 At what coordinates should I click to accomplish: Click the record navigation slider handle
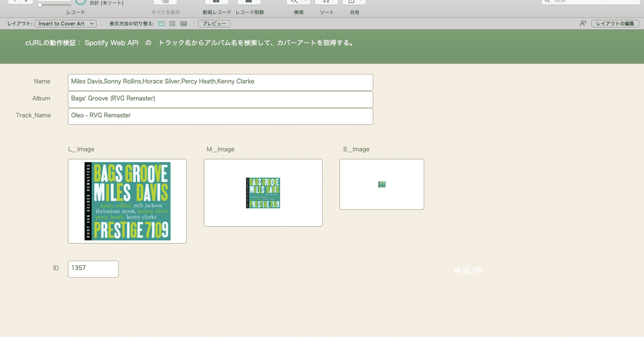pos(40,5)
